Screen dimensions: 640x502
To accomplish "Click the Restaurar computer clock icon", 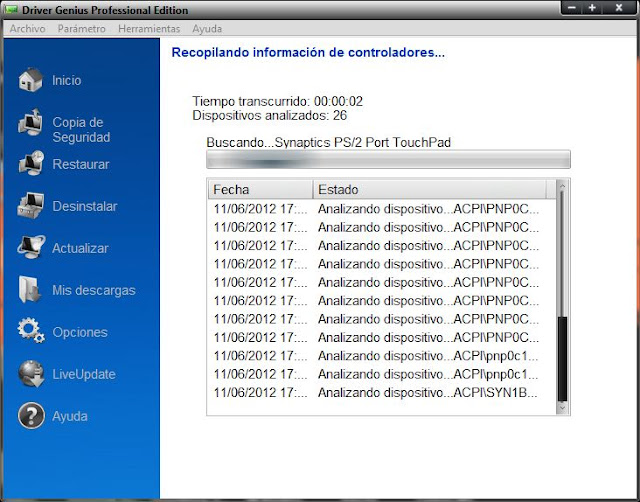I will [x=31, y=163].
